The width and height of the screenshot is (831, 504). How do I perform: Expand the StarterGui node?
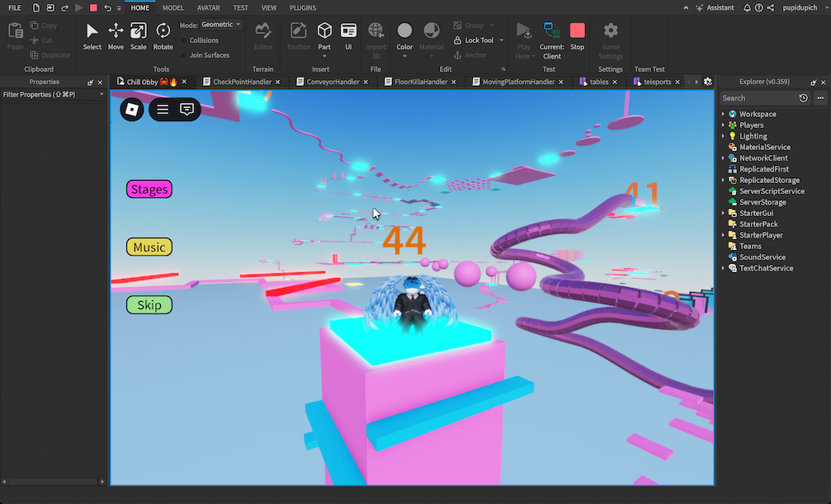(723, 213)
